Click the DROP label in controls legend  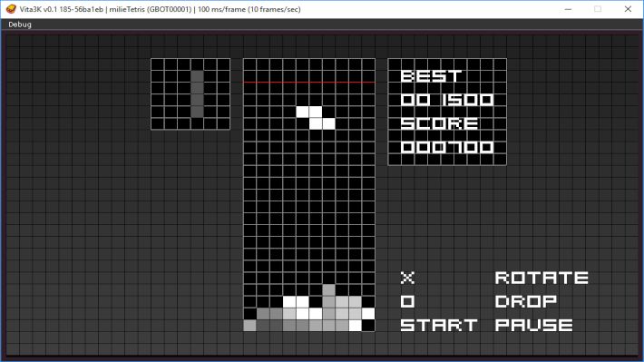pos(526,301)
